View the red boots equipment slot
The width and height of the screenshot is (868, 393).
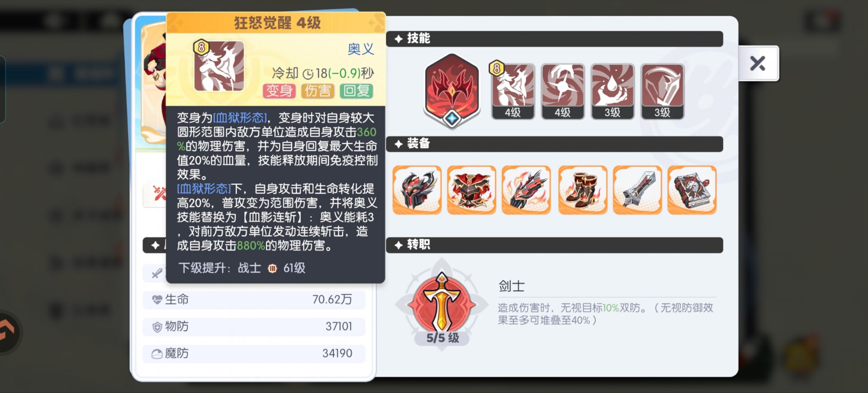click(583, 189)
